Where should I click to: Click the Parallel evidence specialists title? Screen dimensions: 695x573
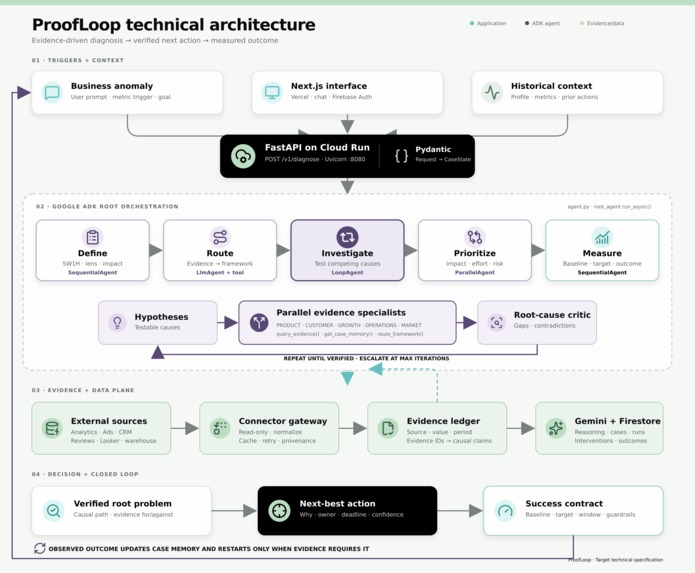pos(341,312)
